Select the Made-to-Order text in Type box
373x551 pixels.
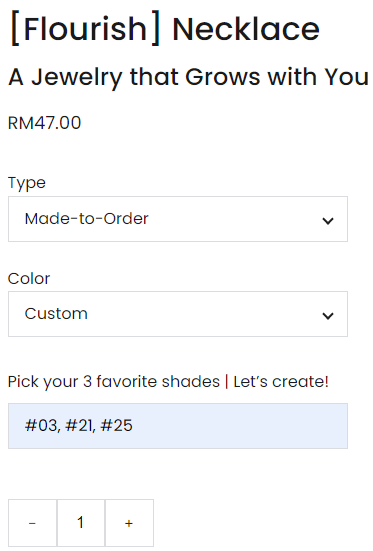pyautogui.click(x=86, y=219)
